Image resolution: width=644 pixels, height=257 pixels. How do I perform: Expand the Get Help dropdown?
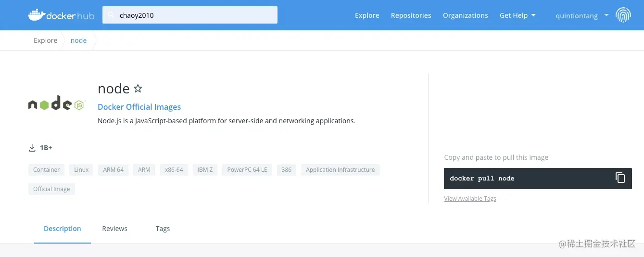518,15
